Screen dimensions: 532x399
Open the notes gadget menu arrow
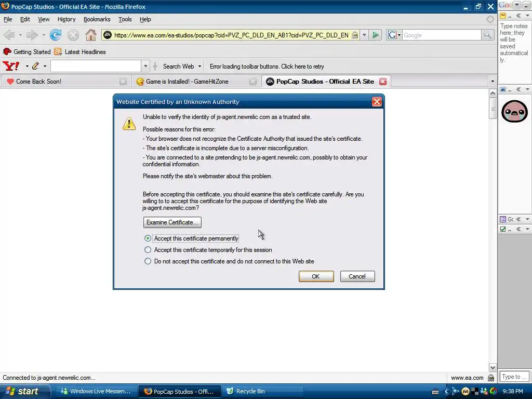click(527, 16)
